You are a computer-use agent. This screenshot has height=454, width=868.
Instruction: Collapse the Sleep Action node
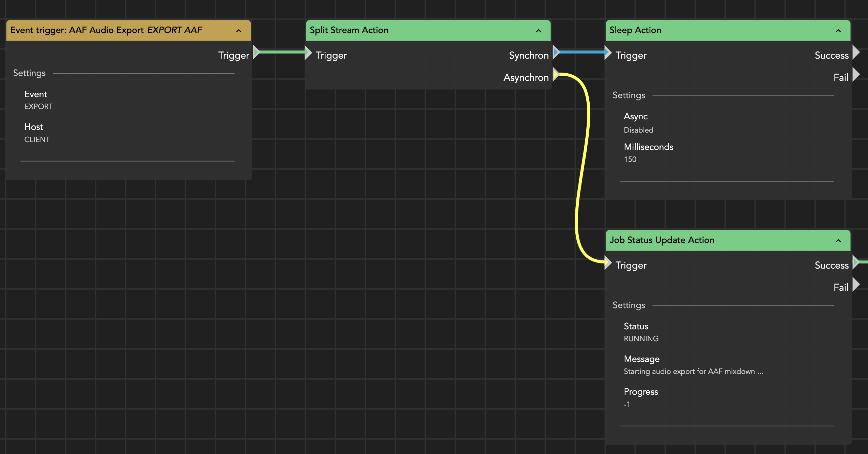(838, 31)
